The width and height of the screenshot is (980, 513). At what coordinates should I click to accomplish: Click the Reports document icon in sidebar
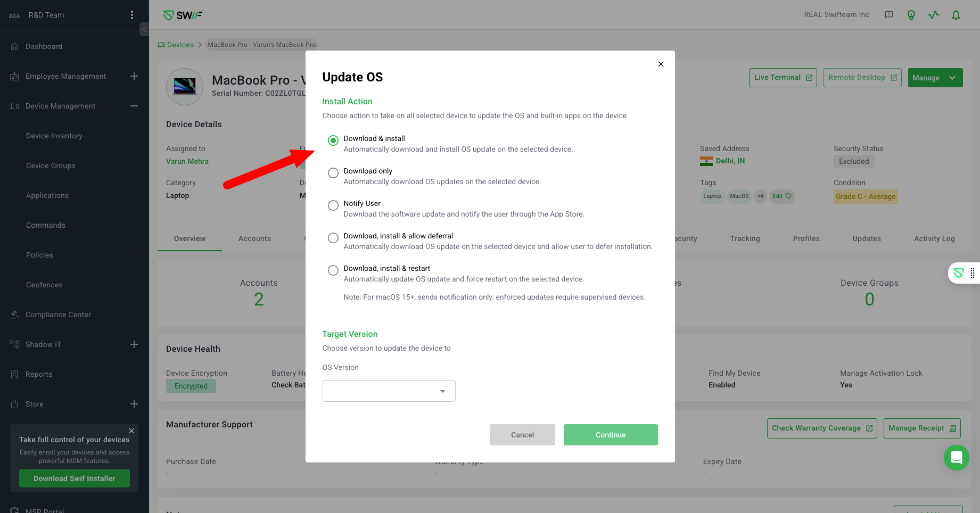[14, 374]
